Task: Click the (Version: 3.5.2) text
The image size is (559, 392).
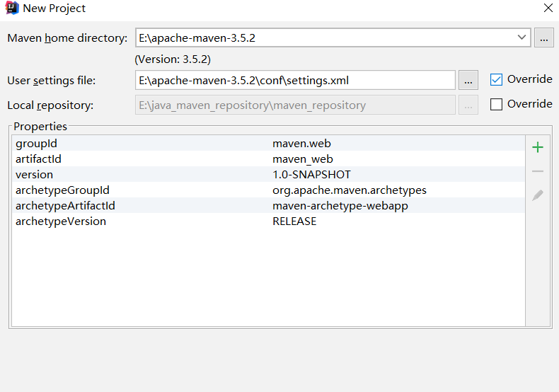Action: 173,59
